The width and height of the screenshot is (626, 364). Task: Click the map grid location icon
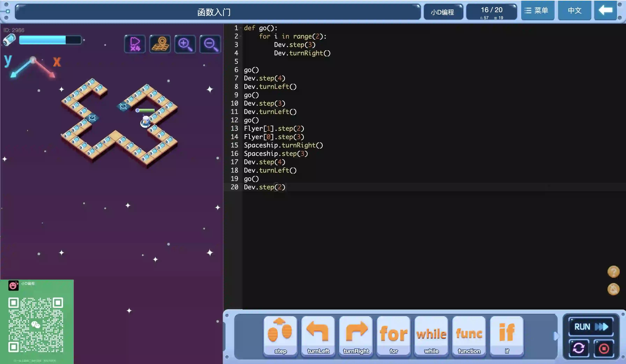[x=160, y=44]
